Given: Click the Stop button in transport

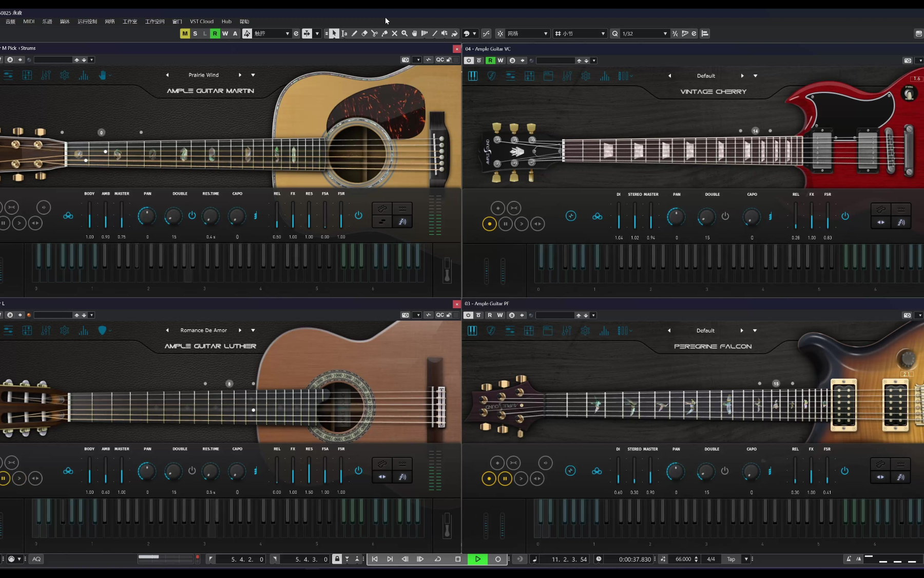Looking at the screenshot, I should point(458,559).
